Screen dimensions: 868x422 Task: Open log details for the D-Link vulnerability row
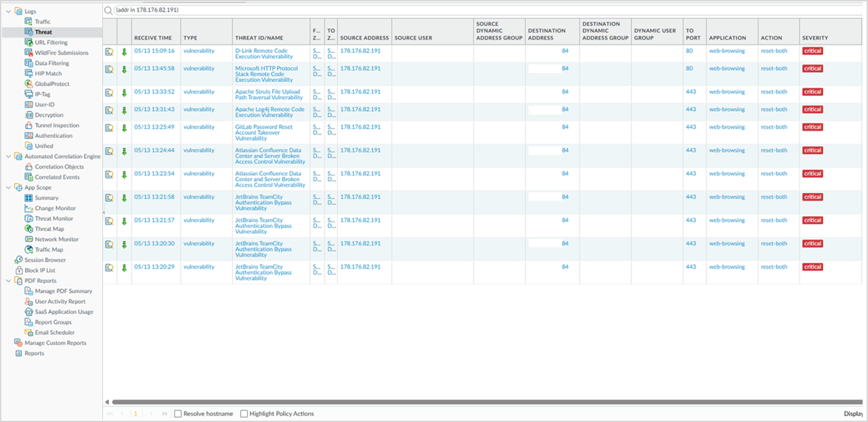[x=109, y=51]
